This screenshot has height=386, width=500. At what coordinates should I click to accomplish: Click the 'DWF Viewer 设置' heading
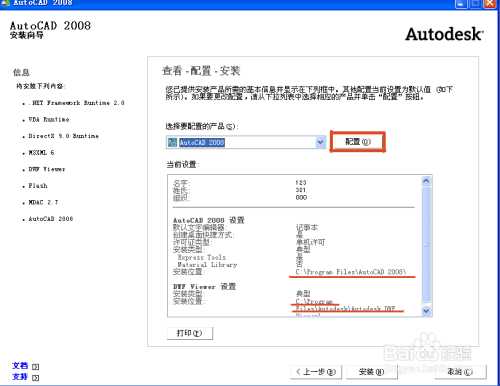204,287
